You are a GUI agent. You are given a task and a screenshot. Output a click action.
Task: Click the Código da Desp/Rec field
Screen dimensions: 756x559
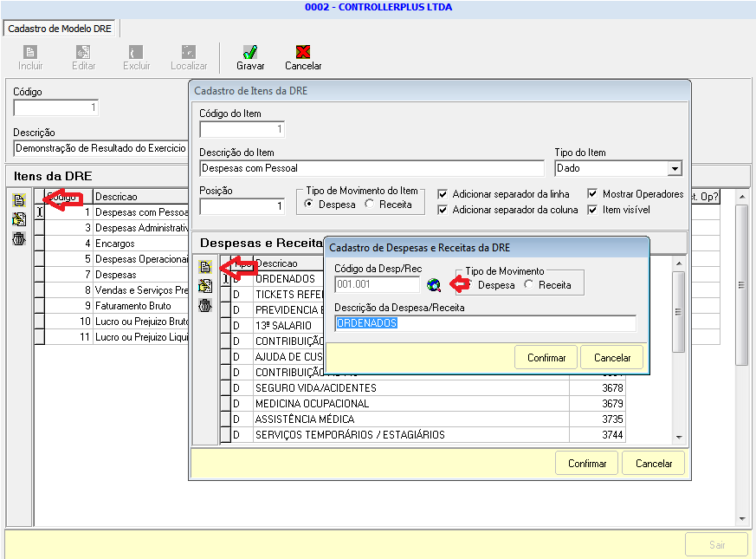pos(378,284)
